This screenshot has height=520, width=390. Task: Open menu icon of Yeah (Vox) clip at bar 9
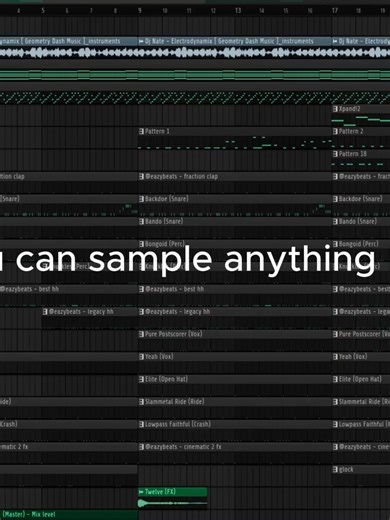[141, 357]
